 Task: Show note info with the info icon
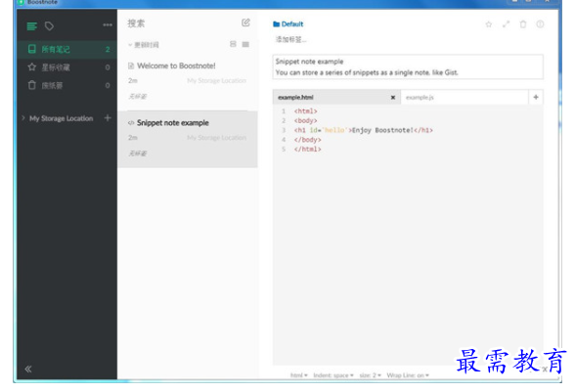click(x=540, y=24)
